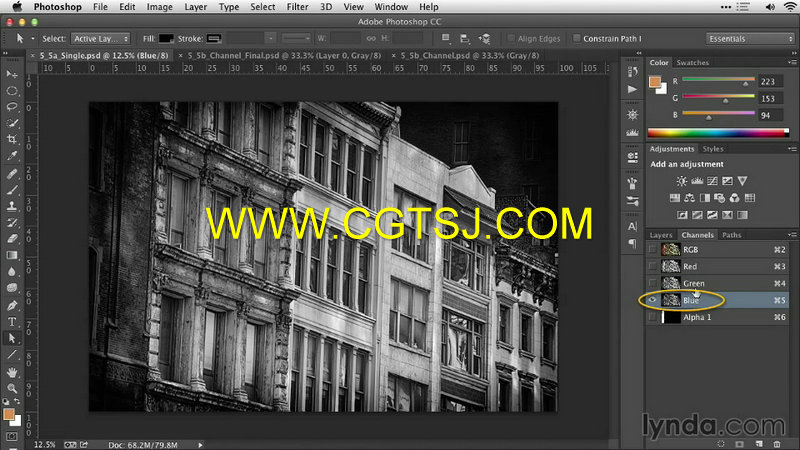Open the Image menu
Screen dimensions: 800x450
(160, 7)
